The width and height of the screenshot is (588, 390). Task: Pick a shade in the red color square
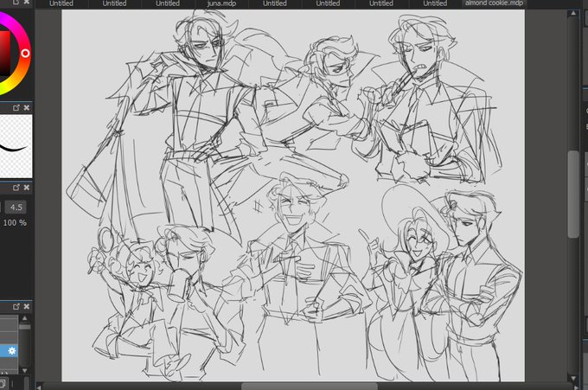5,53
